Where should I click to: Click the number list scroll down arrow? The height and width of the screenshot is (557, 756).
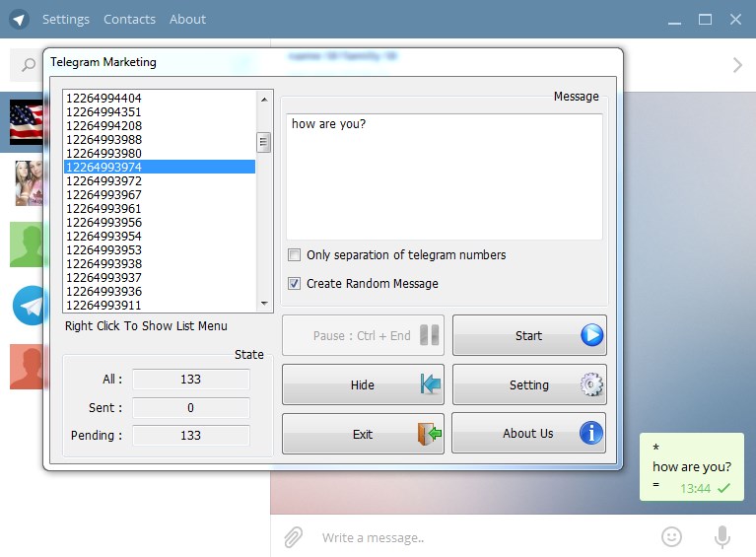pyautogui.click(x=264, y=304)
